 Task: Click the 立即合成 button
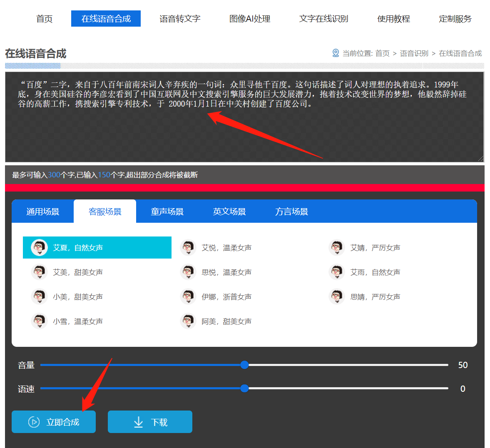54,422
